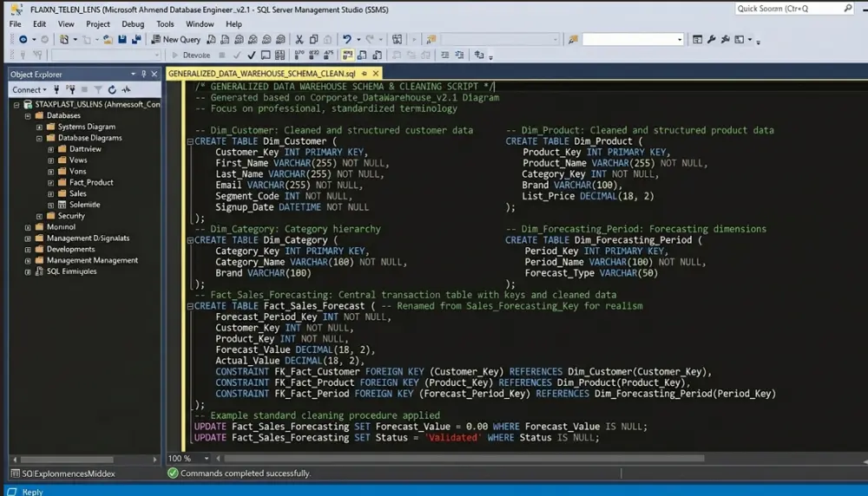868x496 pixels.
Task: Expand the SQL Eimiyoles node
Action: point(28,271)
